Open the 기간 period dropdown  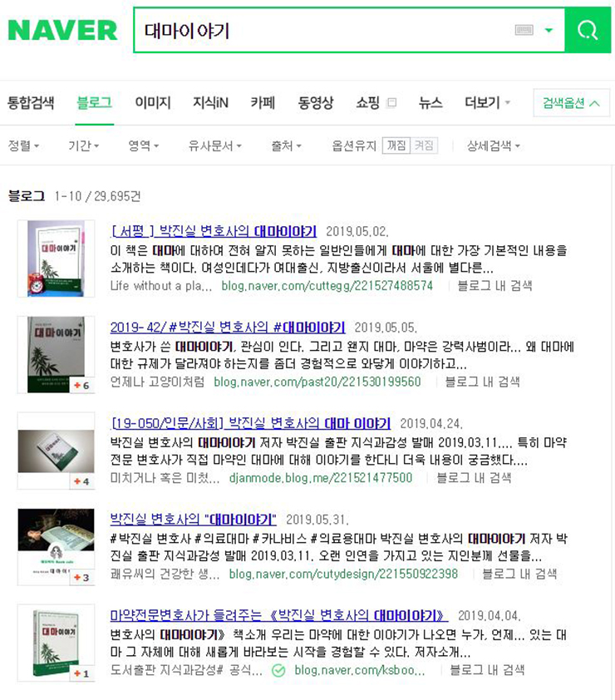click(x=83, y=145)
